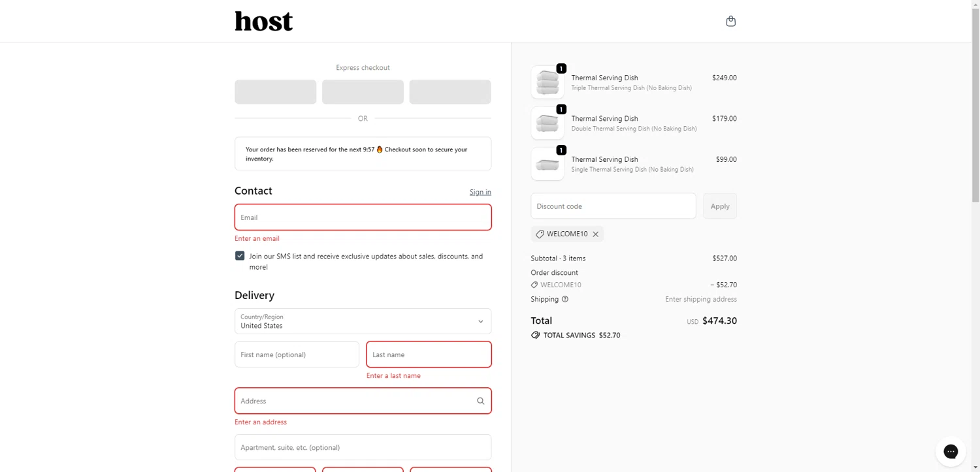Viewport: 980px width, 472px height.
Task: Click the order reservation timer message
Action: click(363, 153)
